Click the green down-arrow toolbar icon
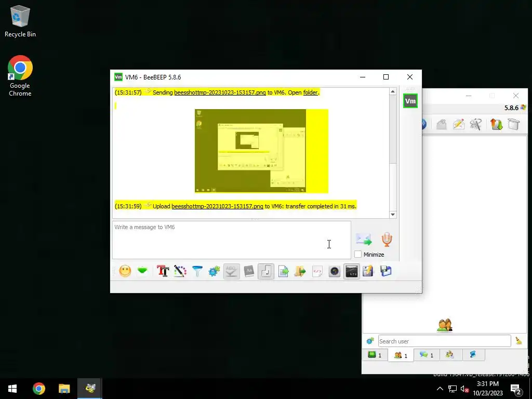This screenshot has height=399, width=532. pos(142,271)
